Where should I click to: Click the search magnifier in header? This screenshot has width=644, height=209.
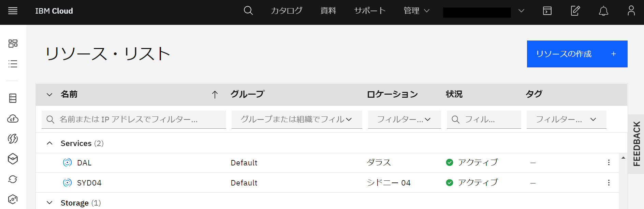coord(248,11)
